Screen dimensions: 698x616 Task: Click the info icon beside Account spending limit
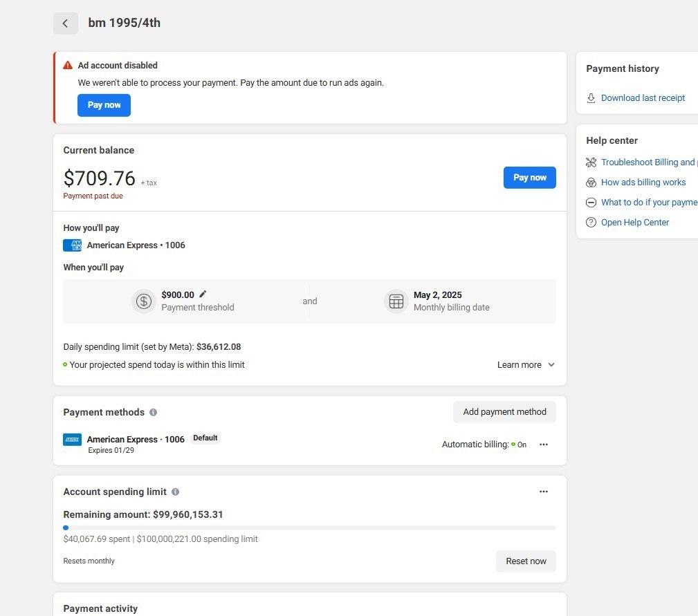tap(175, 492)
